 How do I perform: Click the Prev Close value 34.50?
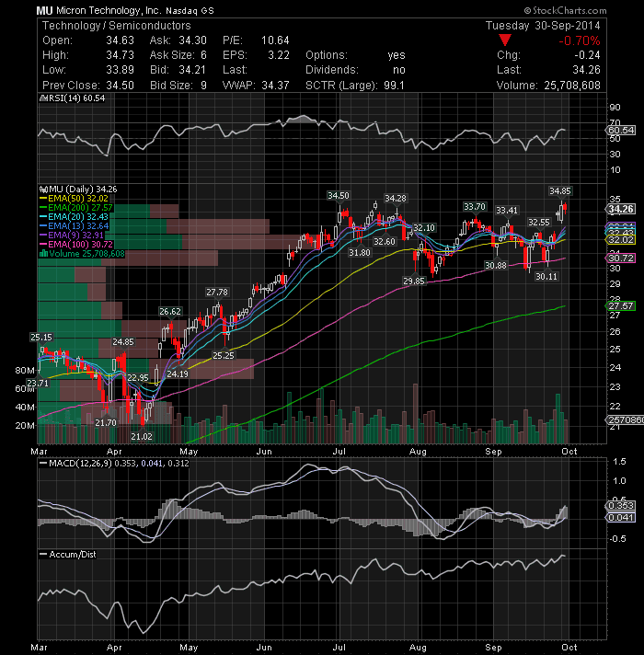pos(120,86)
